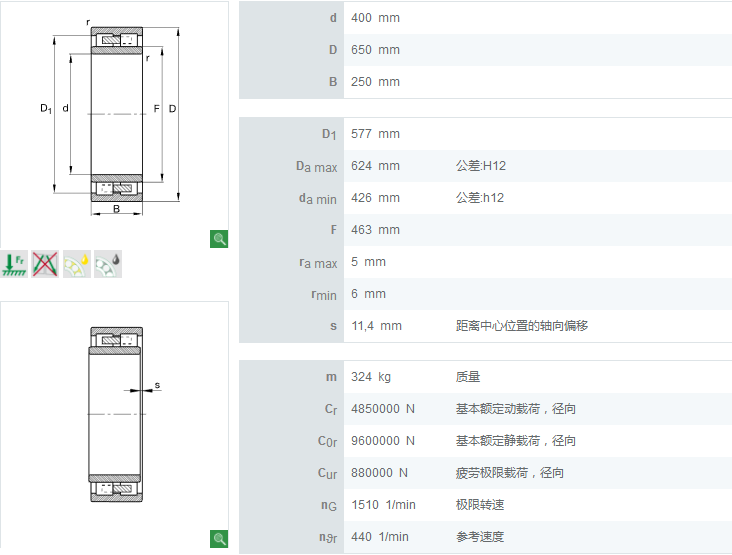The width and height of the screenshot is (732, 555).
Task: Click the 基本额定静载荷，径向 description
Action: coord(515,441)
